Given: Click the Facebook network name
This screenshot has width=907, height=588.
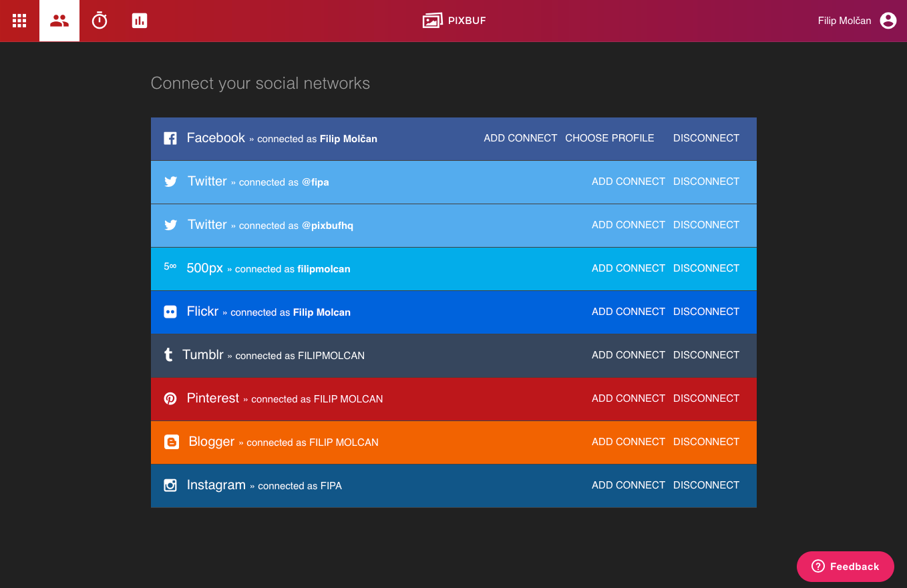Looking at the screenshot, I should tap(216, 138).
